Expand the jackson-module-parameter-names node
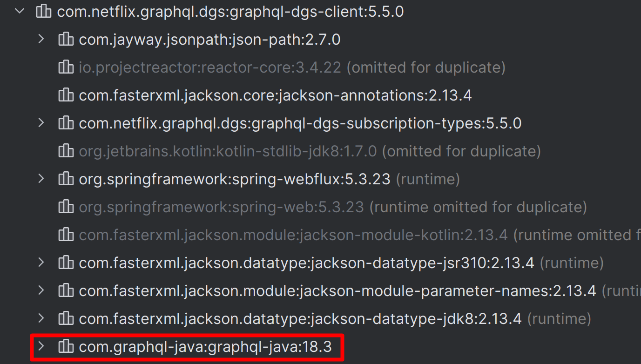 tap(41, 290)
